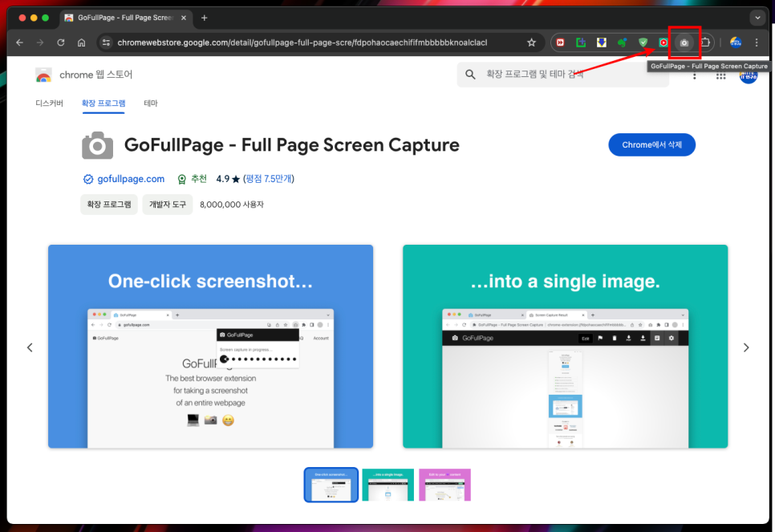Select the second teal carousel thumbnail

tap(388, 485)
